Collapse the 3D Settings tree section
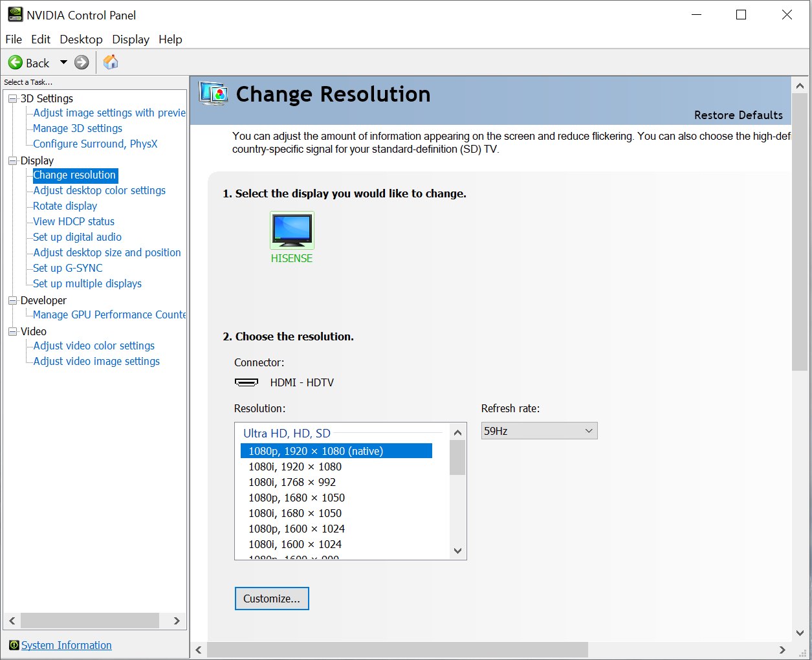 [x=12, y=98]
